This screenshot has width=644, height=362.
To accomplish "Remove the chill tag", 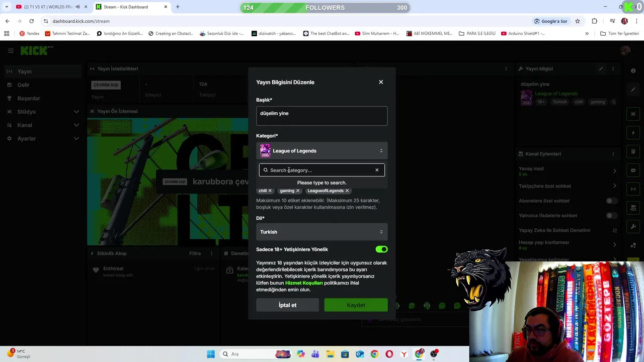I will tap(270, 191).
